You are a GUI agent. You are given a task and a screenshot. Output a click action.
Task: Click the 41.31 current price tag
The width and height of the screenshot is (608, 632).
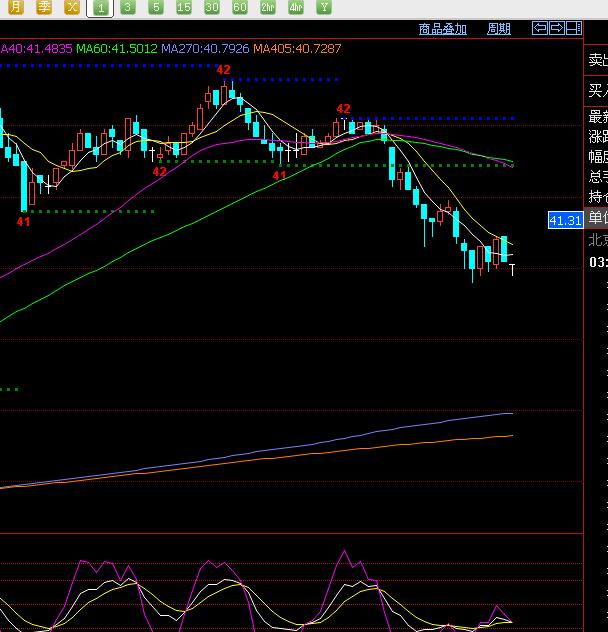tap(565, 220)
